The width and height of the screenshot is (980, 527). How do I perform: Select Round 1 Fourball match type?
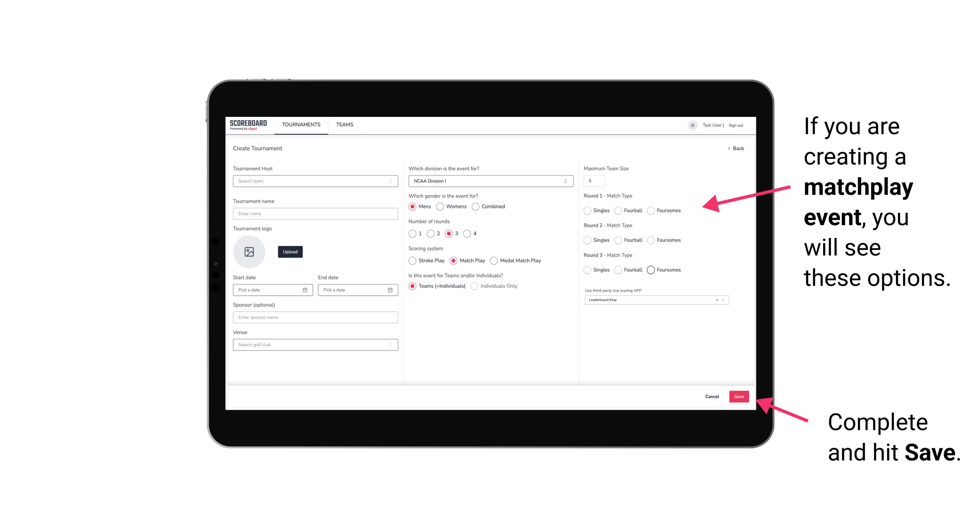pos(617,210)
